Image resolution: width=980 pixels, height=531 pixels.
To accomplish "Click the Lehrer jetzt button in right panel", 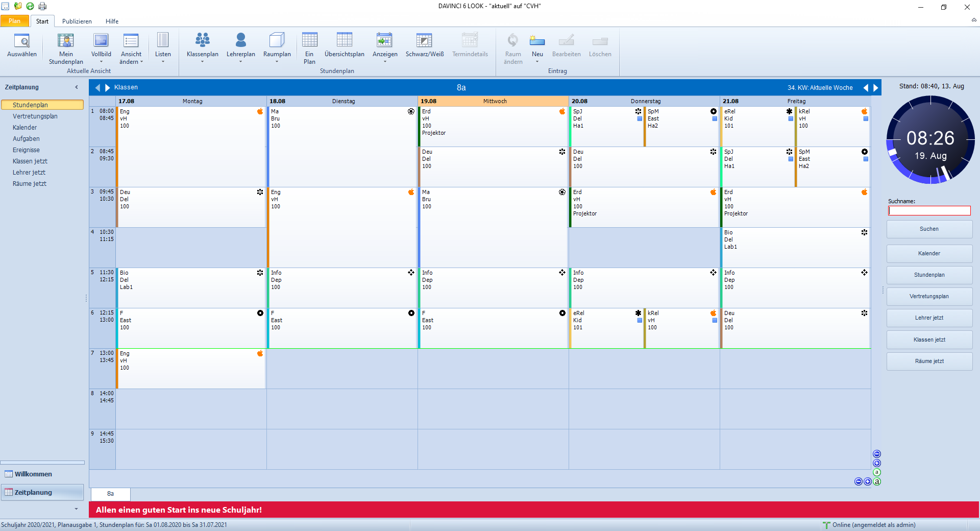I will pos(929,318).
